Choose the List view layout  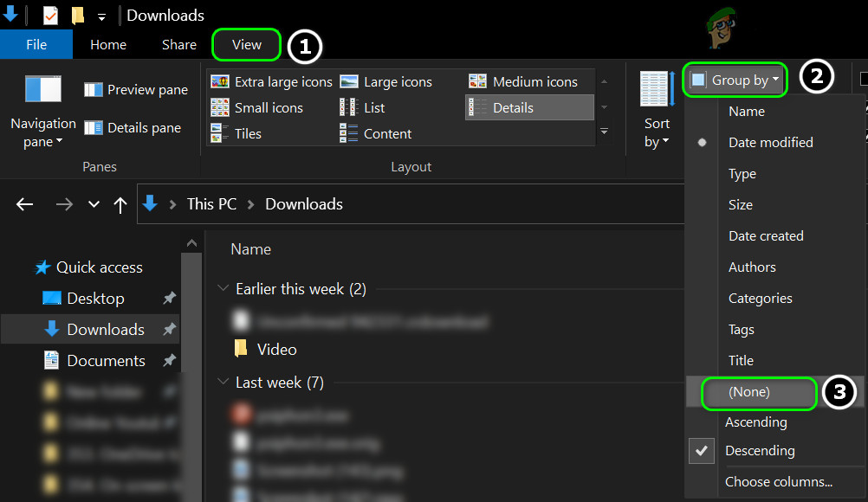(368, 107)
